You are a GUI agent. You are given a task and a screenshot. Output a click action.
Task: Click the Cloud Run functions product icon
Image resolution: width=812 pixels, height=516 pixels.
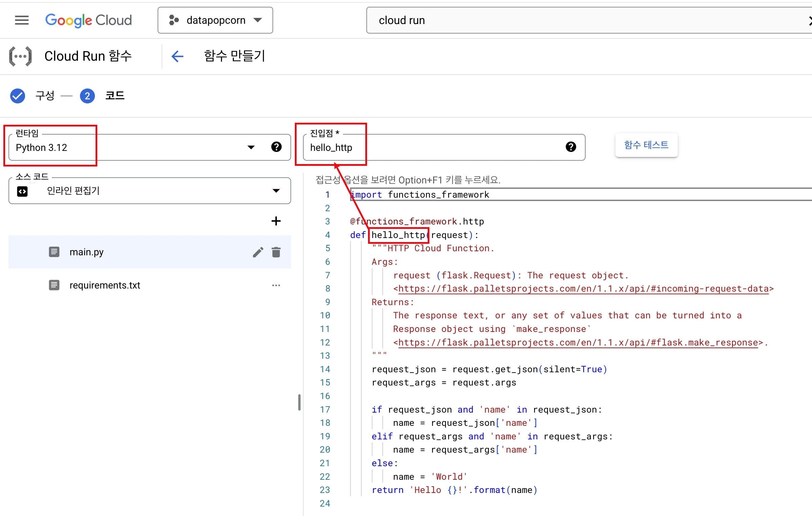pos(20,56)
